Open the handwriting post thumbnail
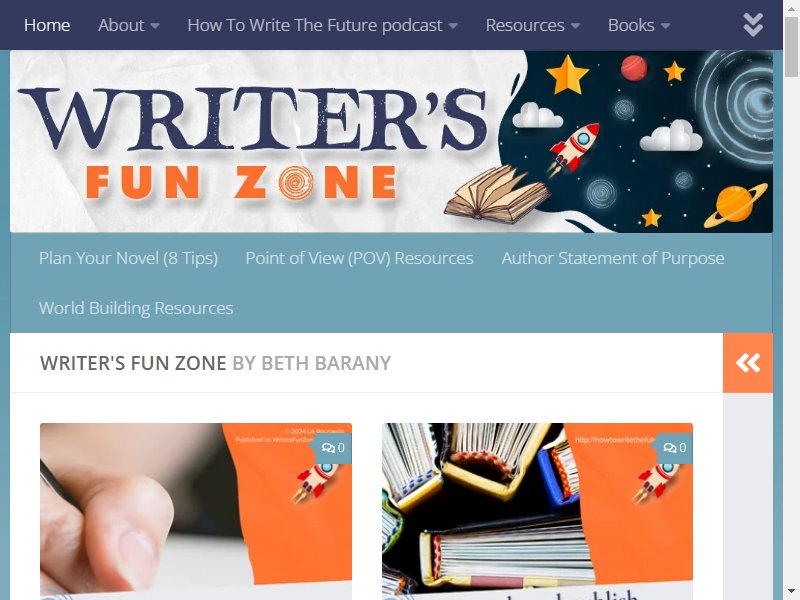The width and height of the screenshot is (800, 600). 196,511
